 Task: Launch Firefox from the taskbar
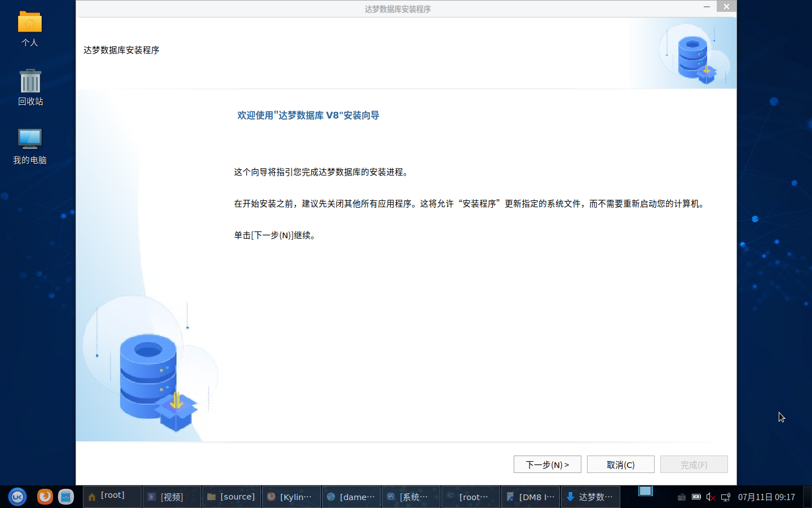coord(45,497)
